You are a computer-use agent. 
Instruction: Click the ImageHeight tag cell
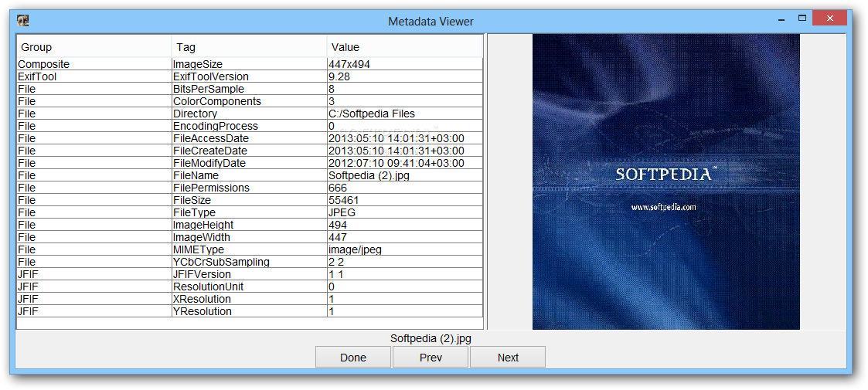(x=249, y=225)
